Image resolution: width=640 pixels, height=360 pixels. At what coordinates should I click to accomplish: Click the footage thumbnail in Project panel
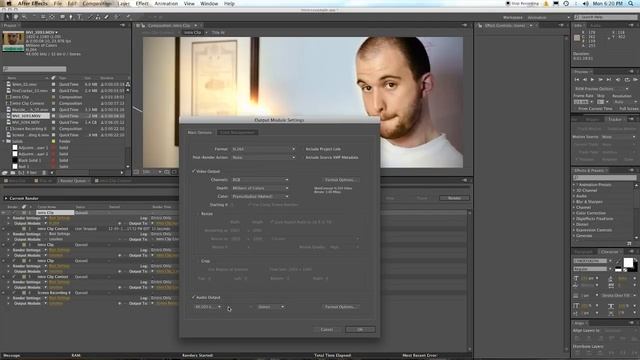click(13, 42)
